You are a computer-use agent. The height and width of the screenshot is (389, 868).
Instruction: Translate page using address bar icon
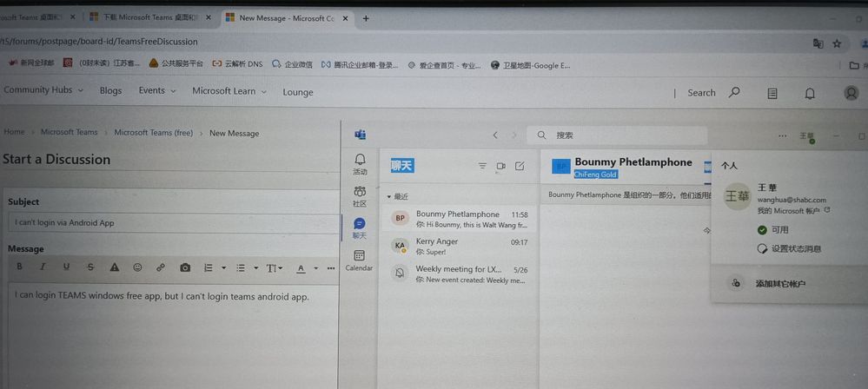point(818,43)
